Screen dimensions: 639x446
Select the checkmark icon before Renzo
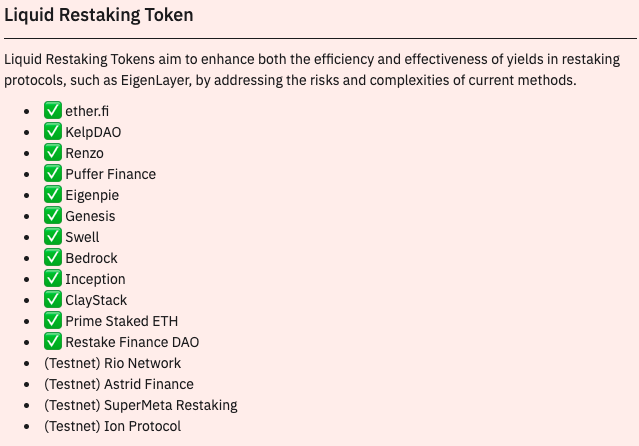coord(53,152)
